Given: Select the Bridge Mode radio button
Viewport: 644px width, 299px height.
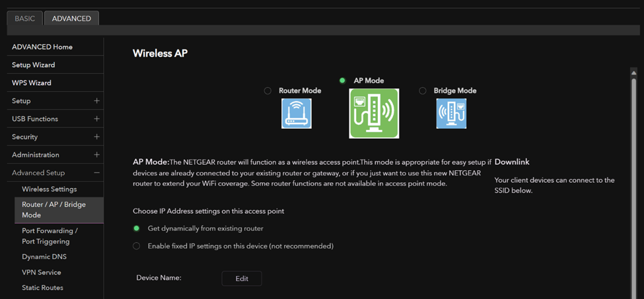Looking at the screenshot, I should [x=423, y=91].
